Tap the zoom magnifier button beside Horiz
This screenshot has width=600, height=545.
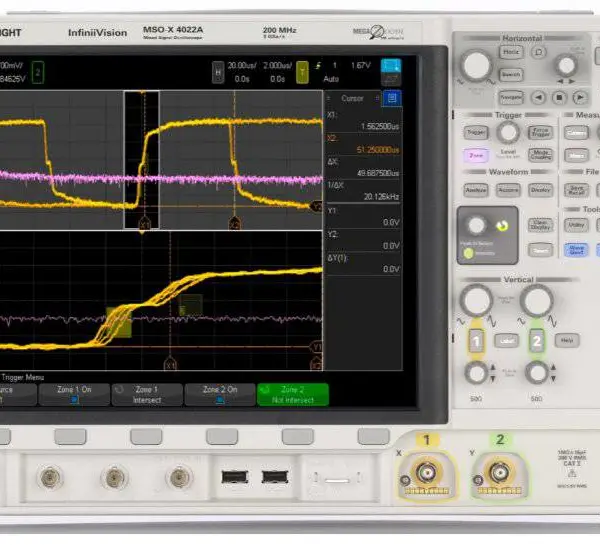[x=539, y=52]
